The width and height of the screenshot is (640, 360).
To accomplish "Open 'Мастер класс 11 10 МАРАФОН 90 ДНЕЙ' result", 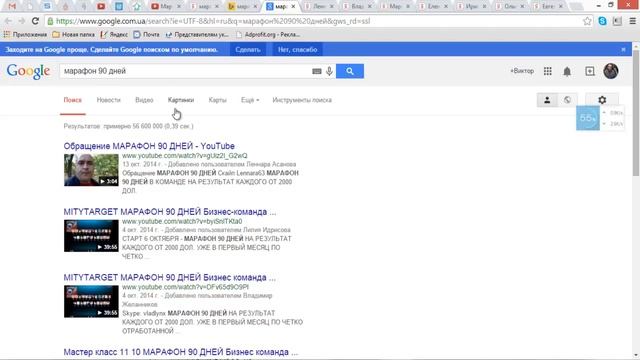I will click(x=181, y=352).
